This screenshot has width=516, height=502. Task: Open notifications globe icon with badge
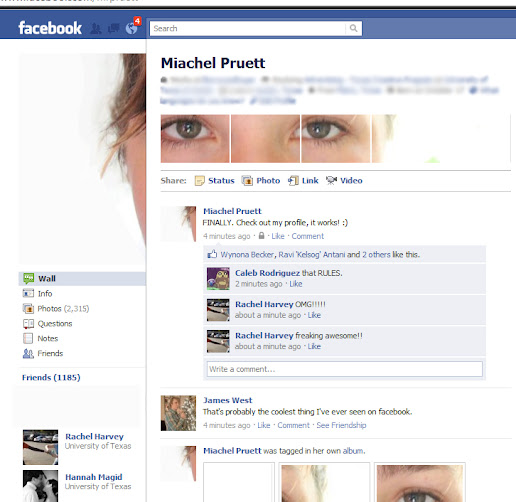pyautogui.click(x=132, y=28)
